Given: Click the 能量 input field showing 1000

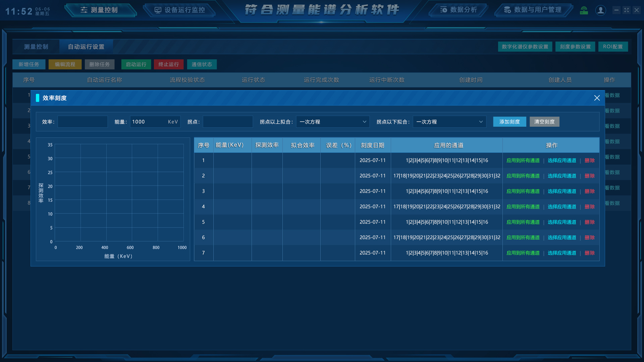Looking at the screenshot, I should tap(148, 122).
